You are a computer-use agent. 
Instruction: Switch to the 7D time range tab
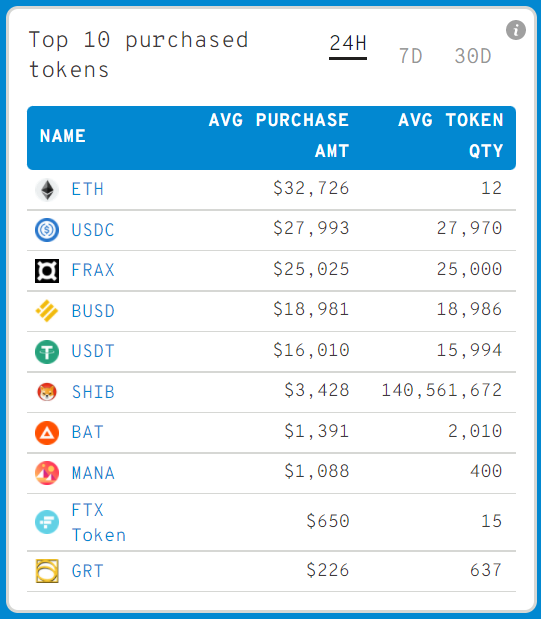click(410, 56)
